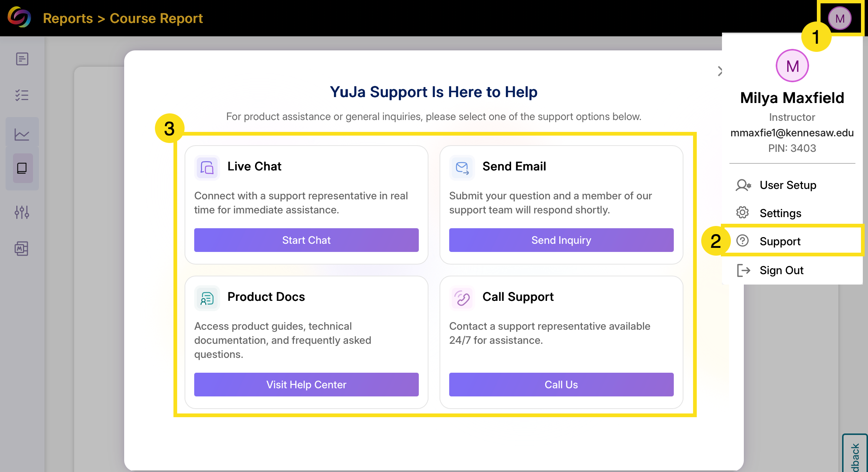Select the checklist icon in the left sidebar
Viewport: 868px width, 472px height.
[22, 95]
